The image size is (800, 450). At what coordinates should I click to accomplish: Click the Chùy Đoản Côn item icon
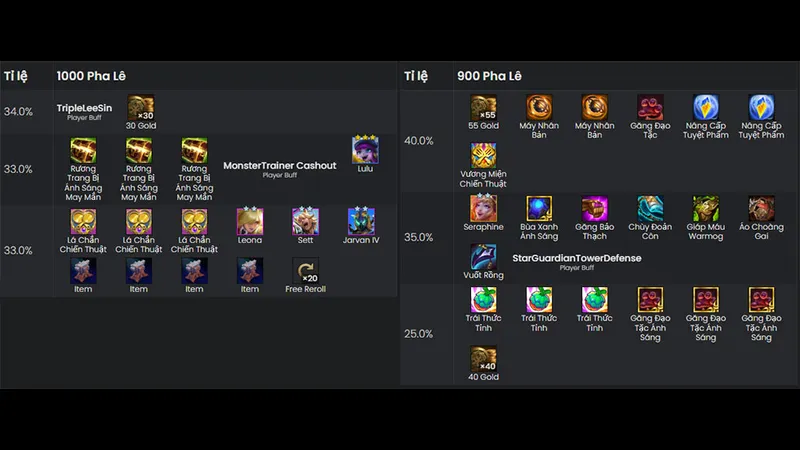pyautogui.click(x=650, y=209)
